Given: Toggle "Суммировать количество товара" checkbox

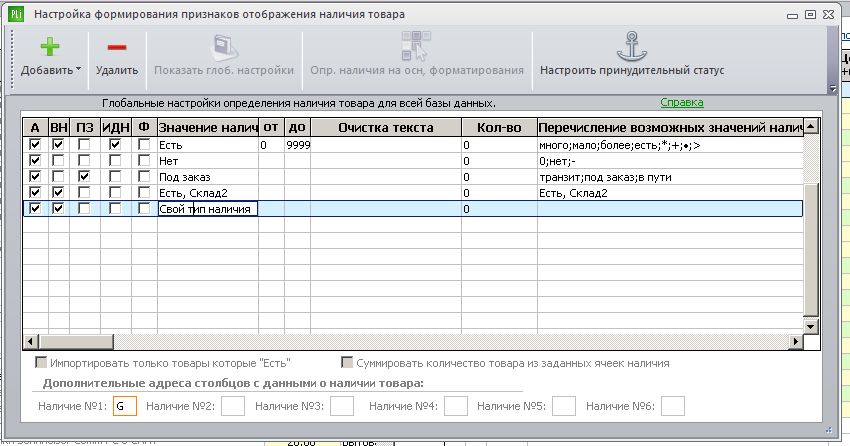Looking at the screenshot, I should tap(347, 362).
